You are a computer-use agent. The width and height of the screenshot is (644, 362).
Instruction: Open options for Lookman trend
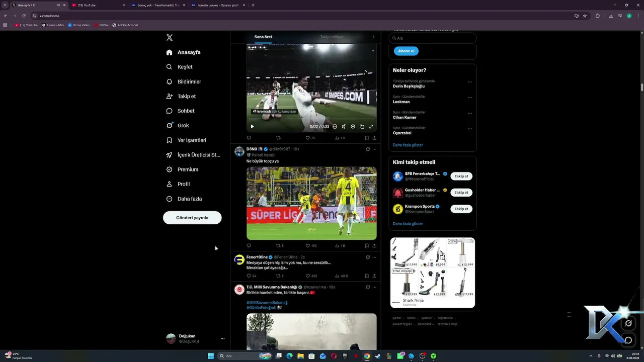pos(470,98)
